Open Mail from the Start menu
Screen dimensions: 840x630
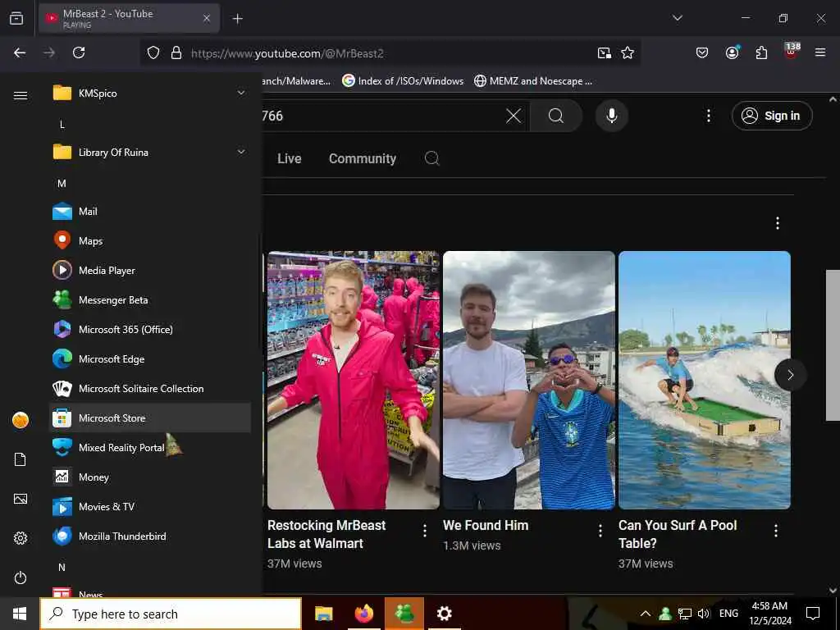pyautogui.click(x=150, y=212)
